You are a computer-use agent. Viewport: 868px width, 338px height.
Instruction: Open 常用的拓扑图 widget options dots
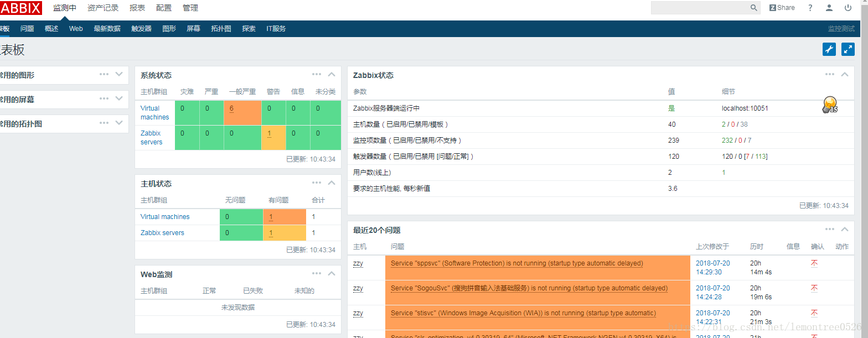[104, 123]
